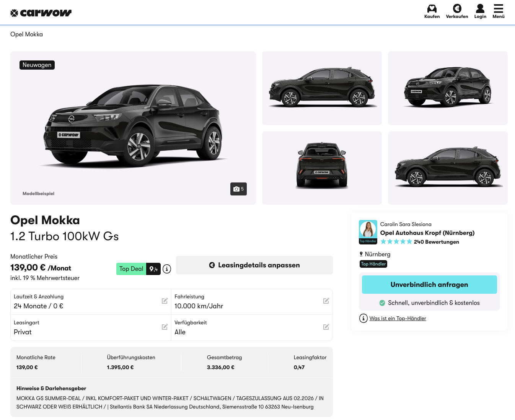Open the Verkaufen euro icon
This screenshot has height=420, width=515.
coord(457,8)
